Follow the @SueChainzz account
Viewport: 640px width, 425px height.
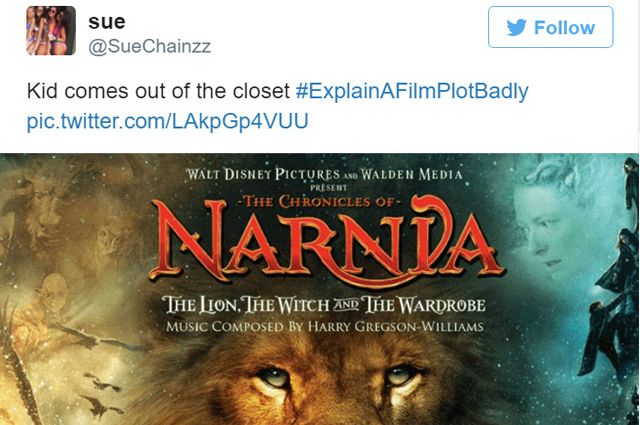point(551,27)
